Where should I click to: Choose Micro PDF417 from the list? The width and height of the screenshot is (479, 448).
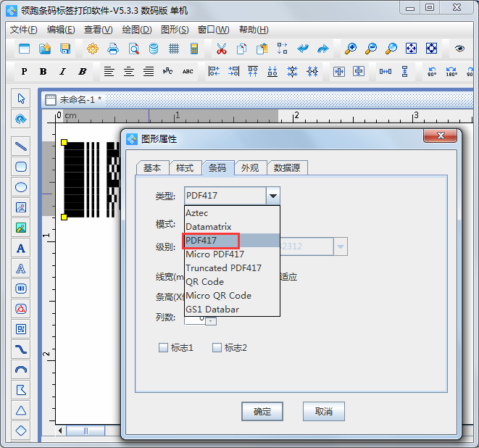(x=232, y=254)
